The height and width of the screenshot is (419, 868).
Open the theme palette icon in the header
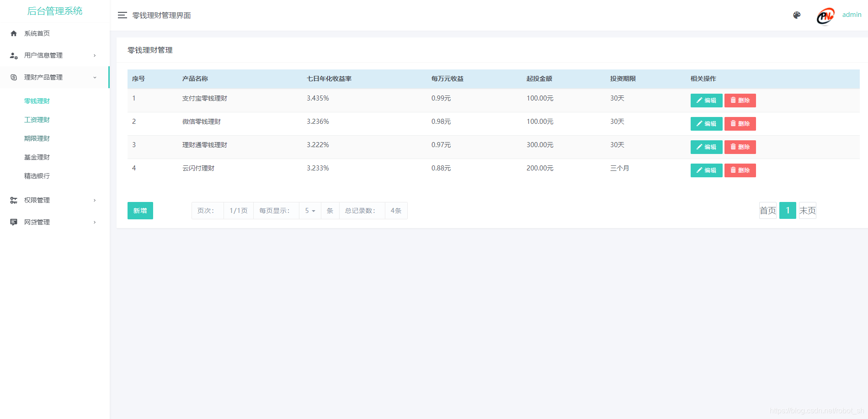tap(797, 15)
